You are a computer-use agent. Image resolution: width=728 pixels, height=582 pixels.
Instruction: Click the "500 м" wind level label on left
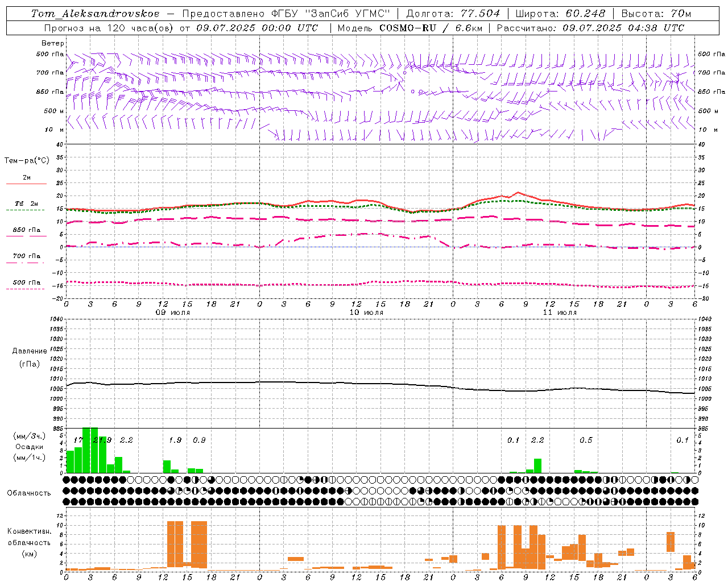[x=54, y=111]
